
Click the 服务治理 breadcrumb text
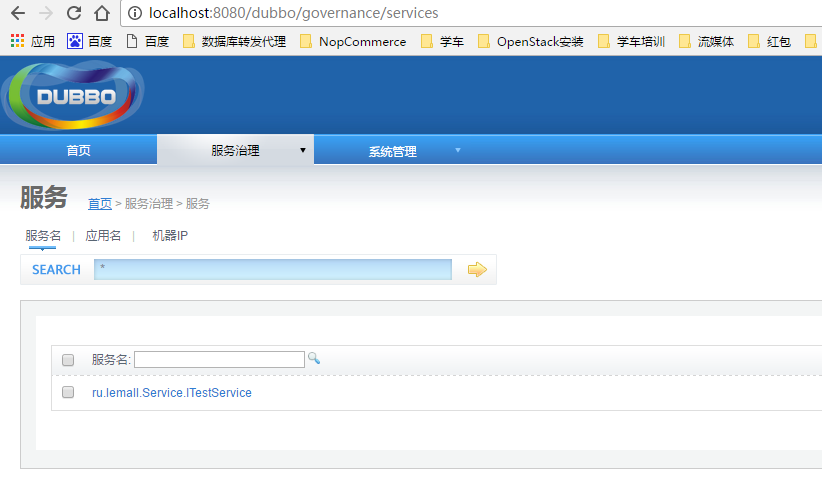(149, 203)
